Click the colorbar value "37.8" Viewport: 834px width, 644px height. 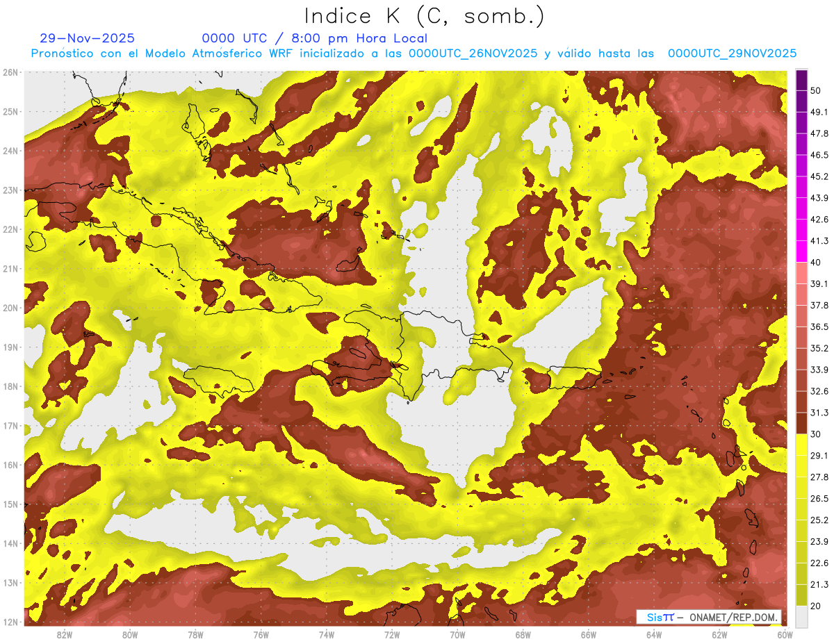pos(819,305)
